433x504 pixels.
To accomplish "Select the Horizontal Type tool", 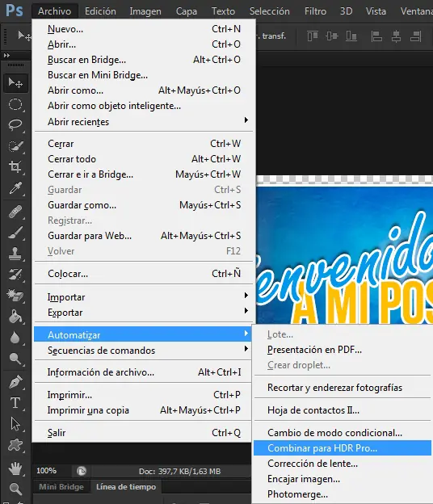I will pyautogui.click(x=15, y=403).
